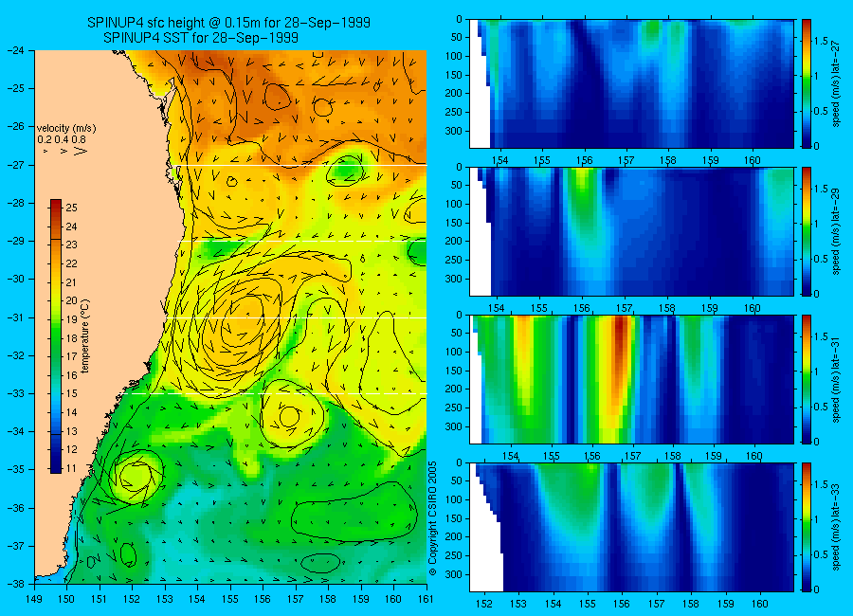Click the 157 longitude label under the map
The height and width of the screenshot is (616, 853).
click(296, 599)
